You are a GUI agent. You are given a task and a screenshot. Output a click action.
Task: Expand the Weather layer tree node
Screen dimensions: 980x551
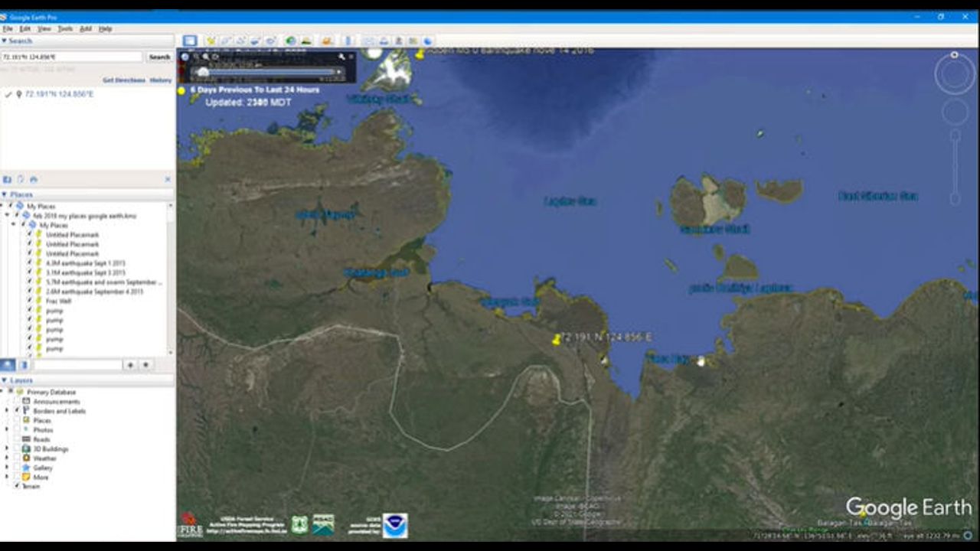(x=8, y=458)
